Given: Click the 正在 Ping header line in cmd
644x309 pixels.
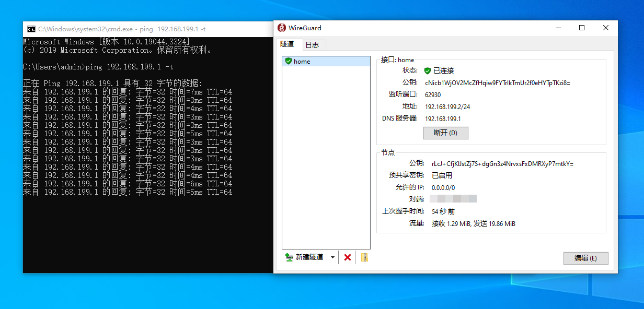Looking at the screenshot, I should click(112, 84).
